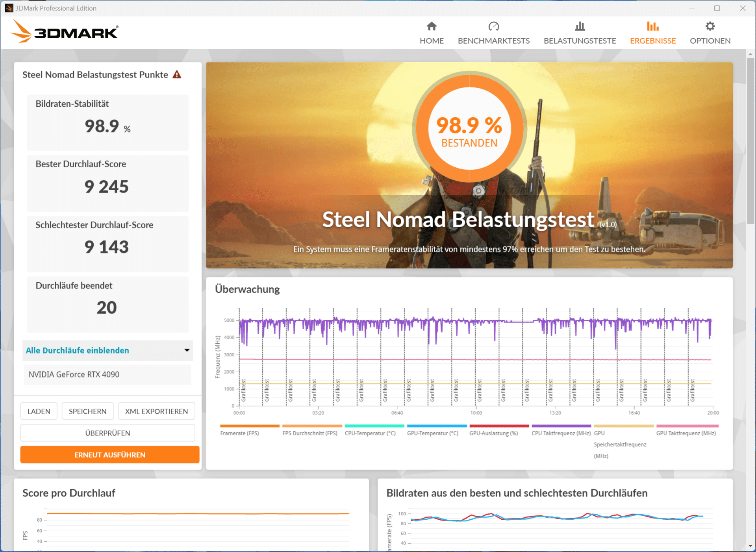Click the SPEICHERN button
756x552 pixels.
(87, 411)
